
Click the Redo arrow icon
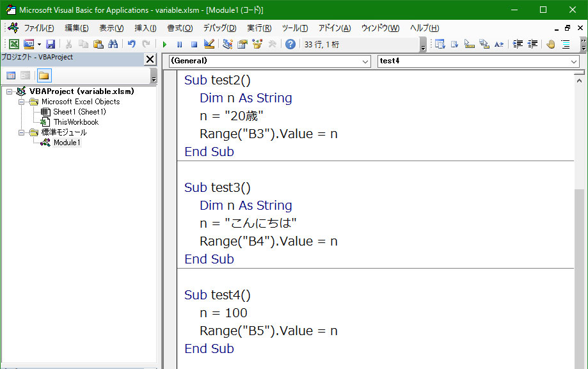(147, 44)
